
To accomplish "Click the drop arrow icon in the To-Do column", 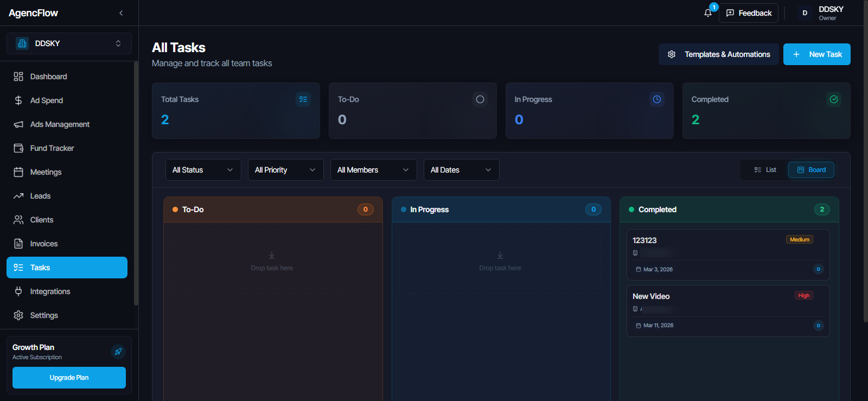I will tap(272, 255).
